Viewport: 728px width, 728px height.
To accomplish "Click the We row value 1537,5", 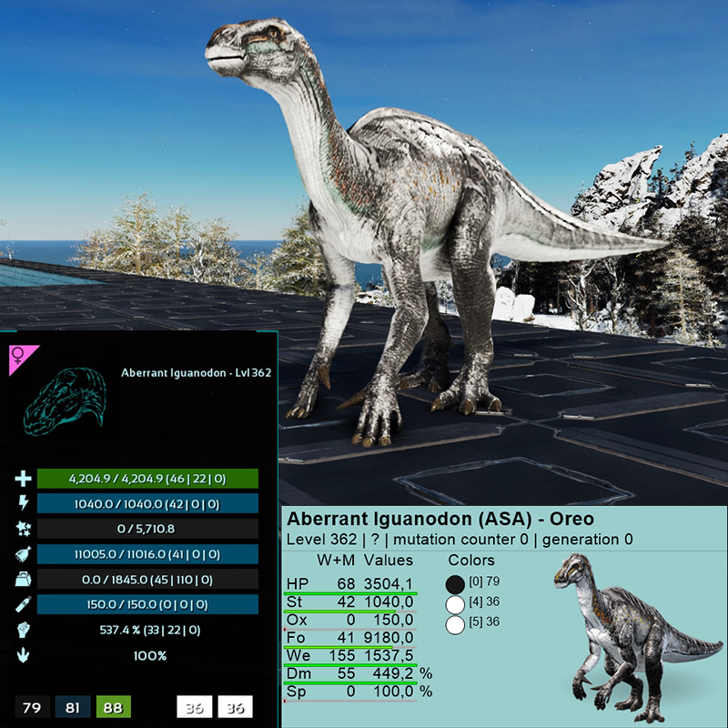I will 389,655.
